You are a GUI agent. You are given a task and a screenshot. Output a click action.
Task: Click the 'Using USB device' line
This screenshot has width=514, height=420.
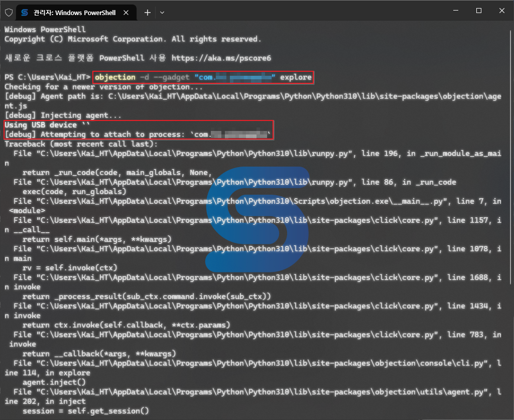click(47, 125)
